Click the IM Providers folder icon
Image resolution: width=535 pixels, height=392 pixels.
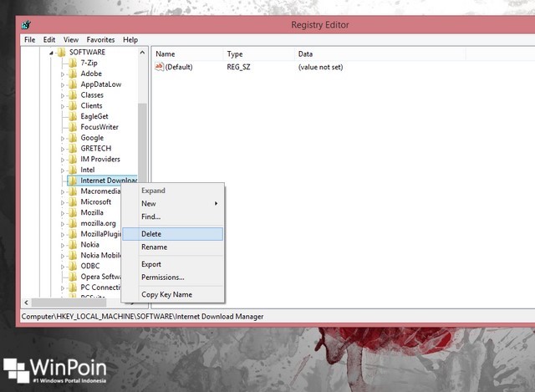pos(73,159)
